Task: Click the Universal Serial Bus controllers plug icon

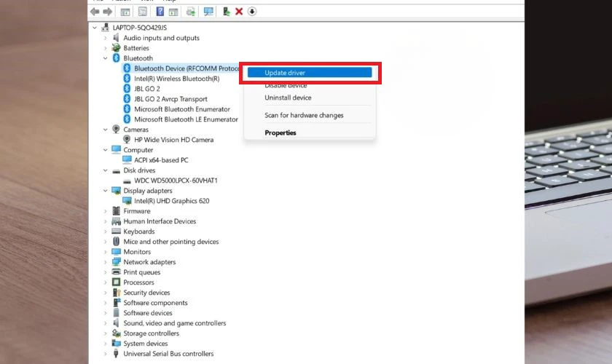Action: click(x=116, y=354)
